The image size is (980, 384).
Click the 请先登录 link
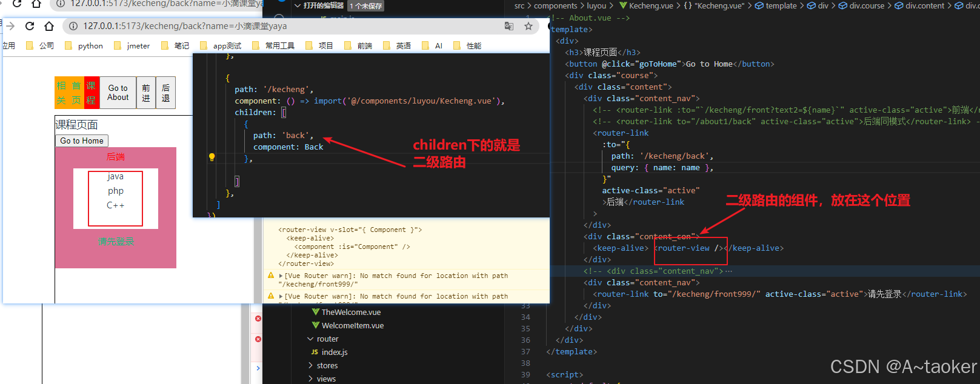[x=116, y=242]
